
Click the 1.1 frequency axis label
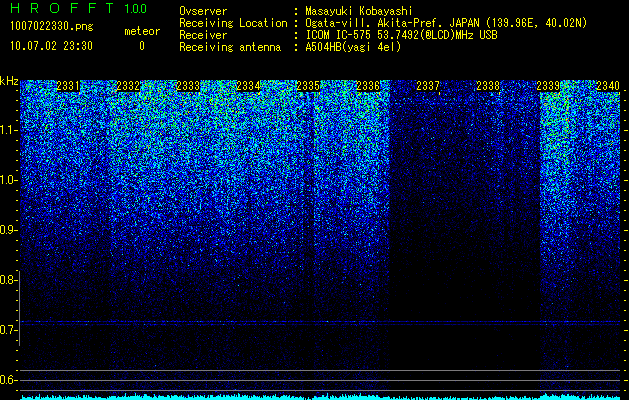(x=8, y=130)
